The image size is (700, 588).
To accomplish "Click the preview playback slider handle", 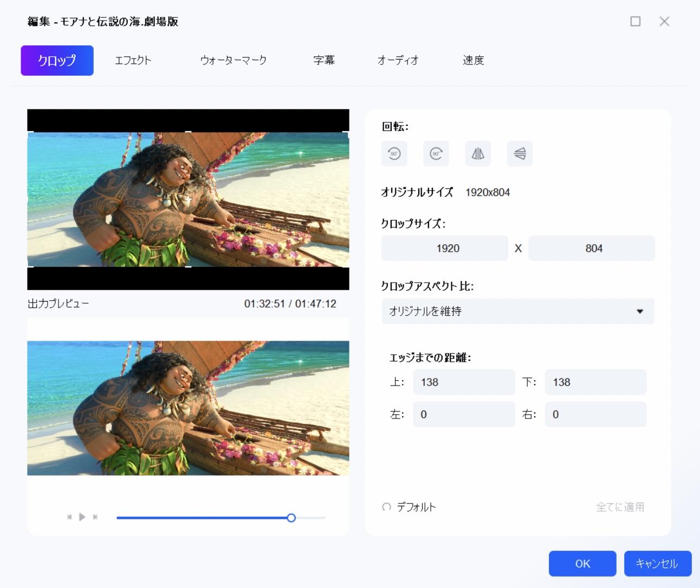I will click(x=291, y=518).
